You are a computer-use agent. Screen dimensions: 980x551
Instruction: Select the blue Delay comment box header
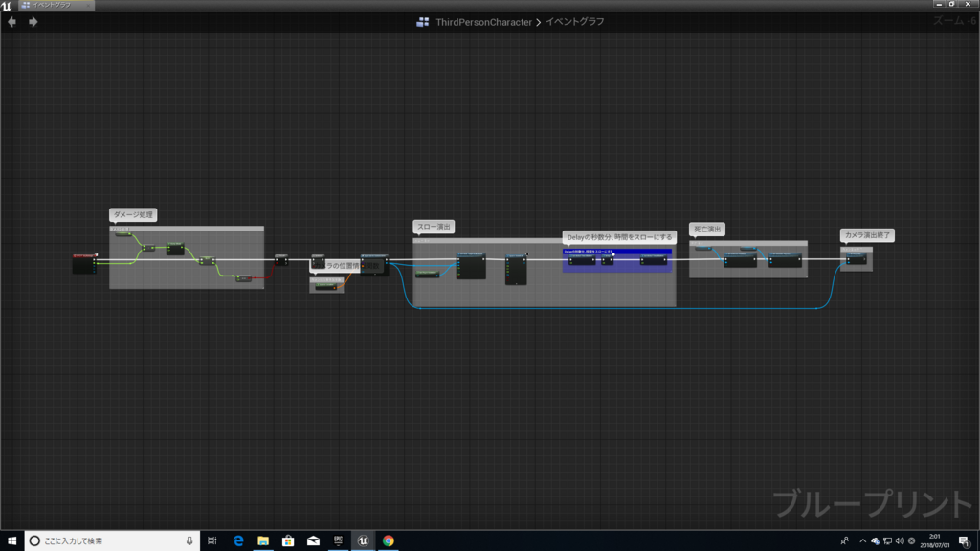coord(617,252)
